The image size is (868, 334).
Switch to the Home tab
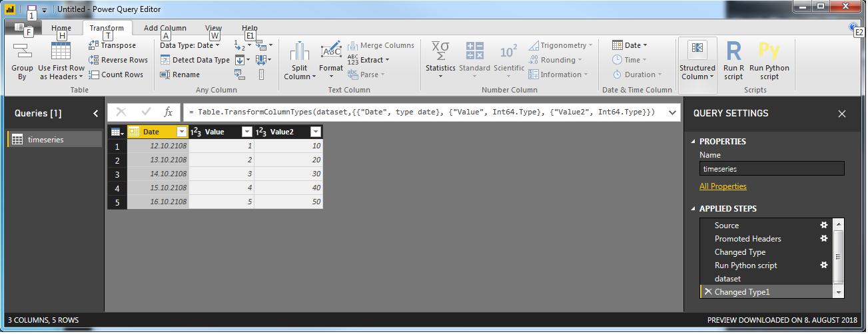pos(61,28)
